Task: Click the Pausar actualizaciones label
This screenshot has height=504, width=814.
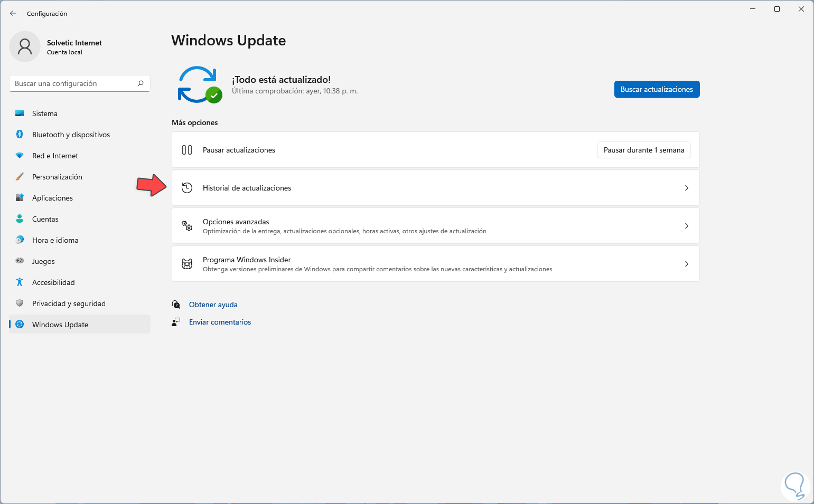Action: coord(239,150)
